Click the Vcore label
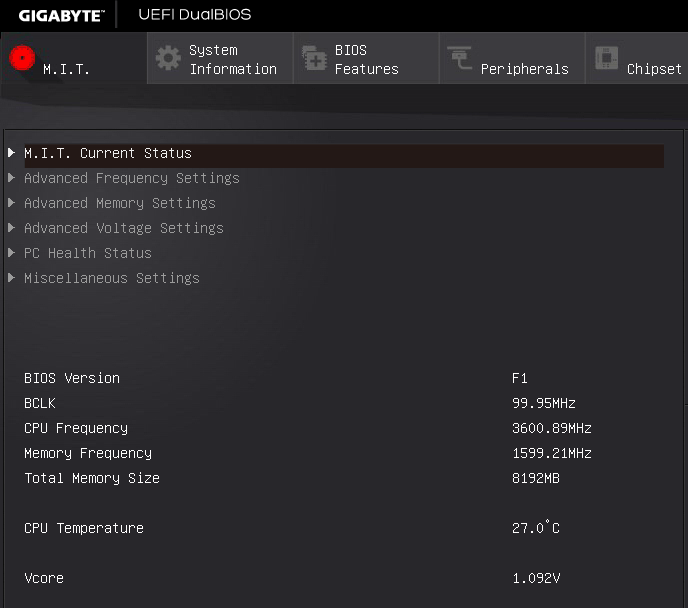Viewport: 688px width, 608px height. click(x=44, y=578)
